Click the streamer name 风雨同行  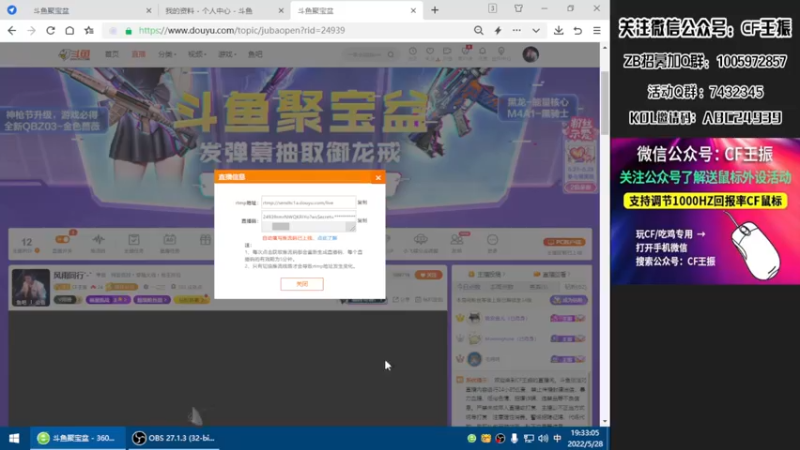tap(71, 276)
